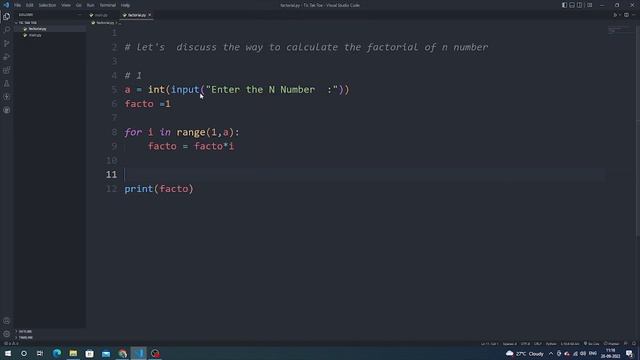Image resolution: width=640 pixels, height=360 pixels.
Task: Open Microsoft Edge from taskbar
Action: pos(57,353)
